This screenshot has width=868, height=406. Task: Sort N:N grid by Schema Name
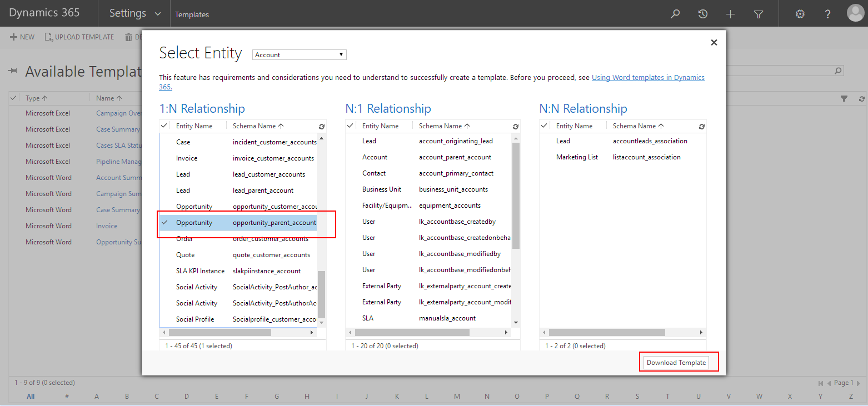(638, 126)
